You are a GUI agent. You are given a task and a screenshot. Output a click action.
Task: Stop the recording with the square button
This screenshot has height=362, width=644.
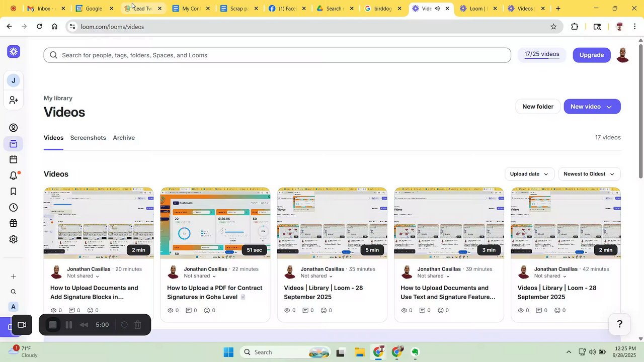(x=53, y=325)
